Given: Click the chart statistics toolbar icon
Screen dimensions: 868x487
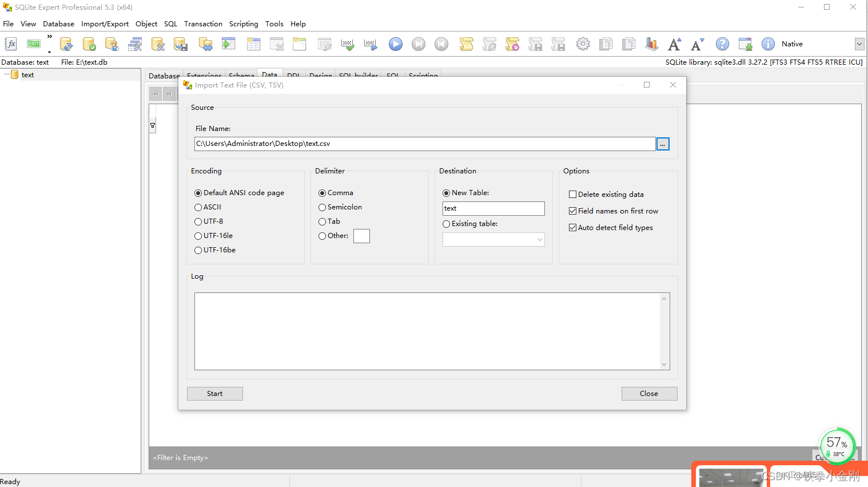Looking at the screenshot, I should (652, 43).
